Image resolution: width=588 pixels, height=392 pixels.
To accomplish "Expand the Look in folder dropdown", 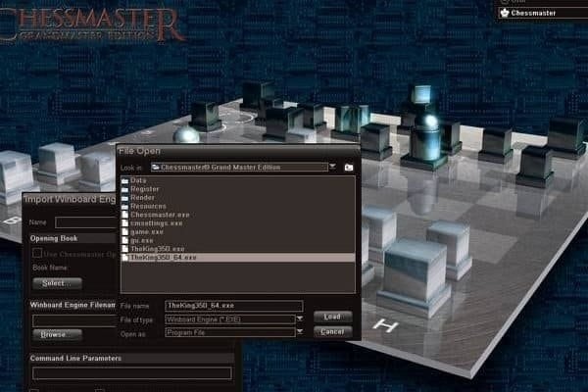I will coord(332,168).
